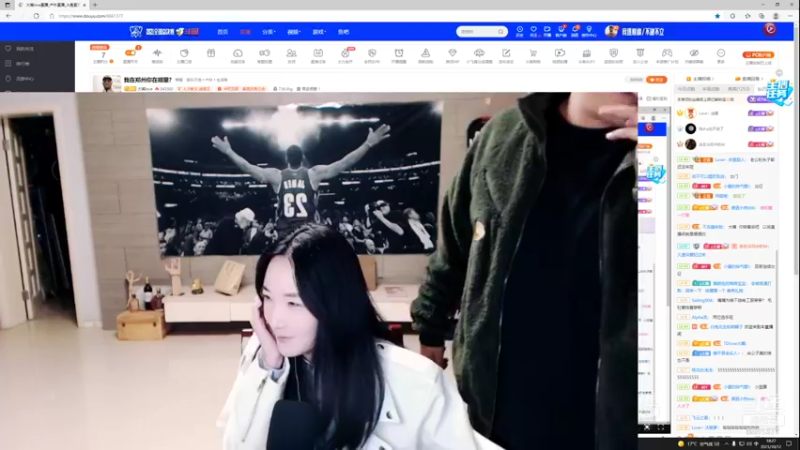Open the more options circle icon
This screenshot has width=800, height=450.
click(720, 53)
